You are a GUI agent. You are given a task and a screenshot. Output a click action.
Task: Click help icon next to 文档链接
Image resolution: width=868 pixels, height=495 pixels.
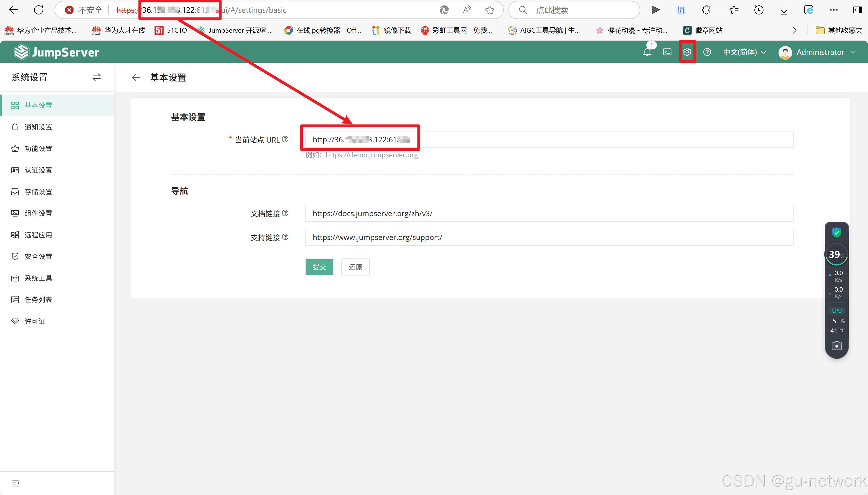point(285,213)
